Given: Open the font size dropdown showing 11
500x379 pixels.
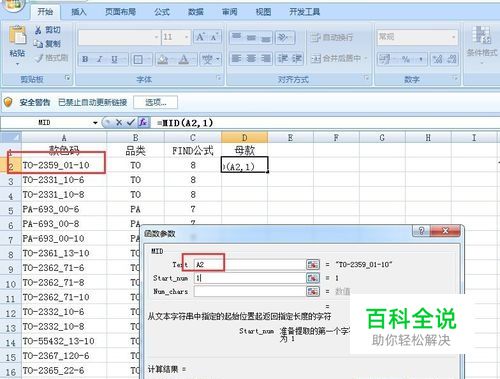Looking at the screenshot, I should [186, 37].
